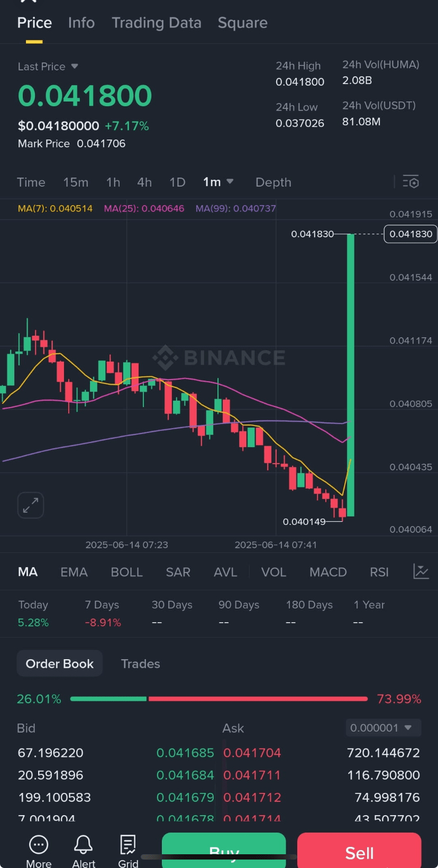Open the 1m interval dropdown
This screenshot has width=438, height=868.
tap(218, 182)
